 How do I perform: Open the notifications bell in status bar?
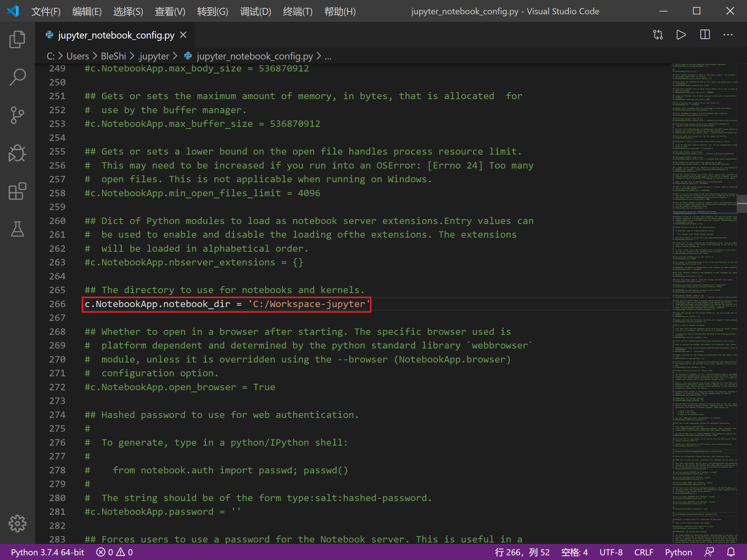pos(731,552)
